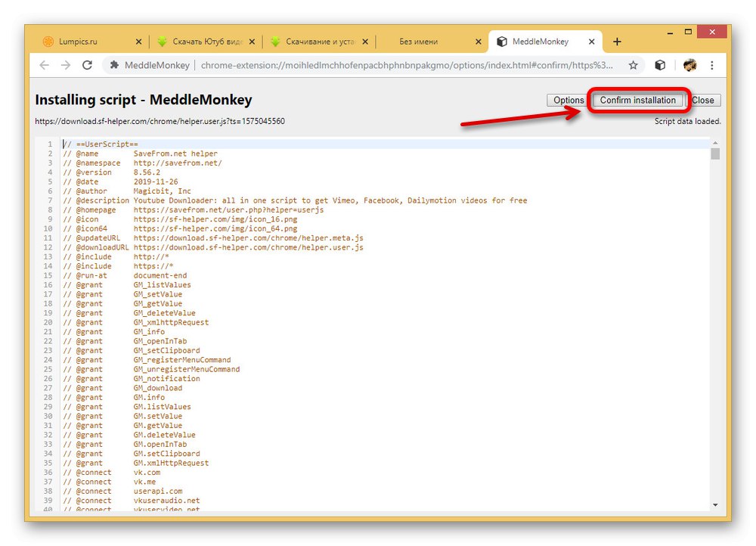
Task: Maximize the browser window
Action: coord(688,33)
